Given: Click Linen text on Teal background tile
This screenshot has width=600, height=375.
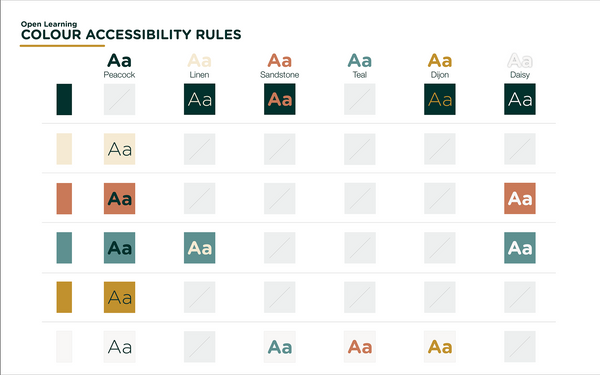Looking at the screenshot, I should pyautogui.click(x=200, y=248).
